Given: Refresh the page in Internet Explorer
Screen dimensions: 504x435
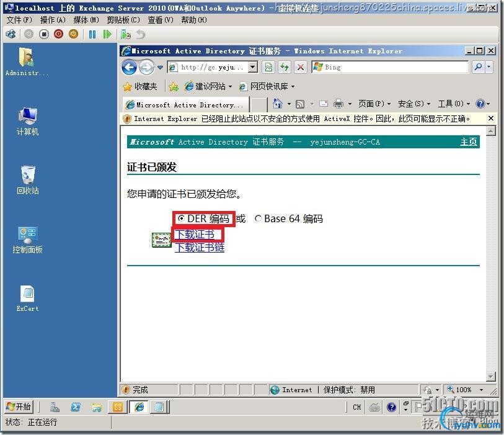Looking at the screenshot, I should [x=285, y=67].
